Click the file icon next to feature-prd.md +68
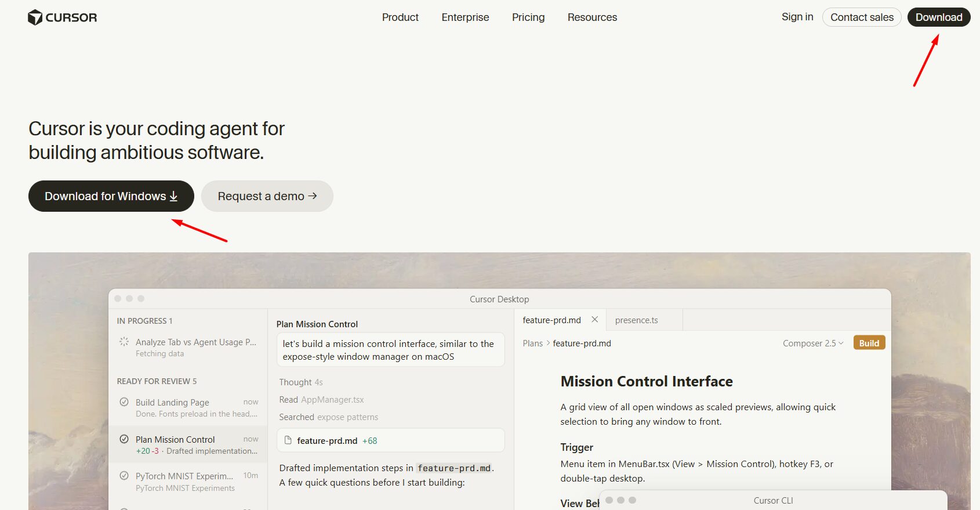 point(288,440)
